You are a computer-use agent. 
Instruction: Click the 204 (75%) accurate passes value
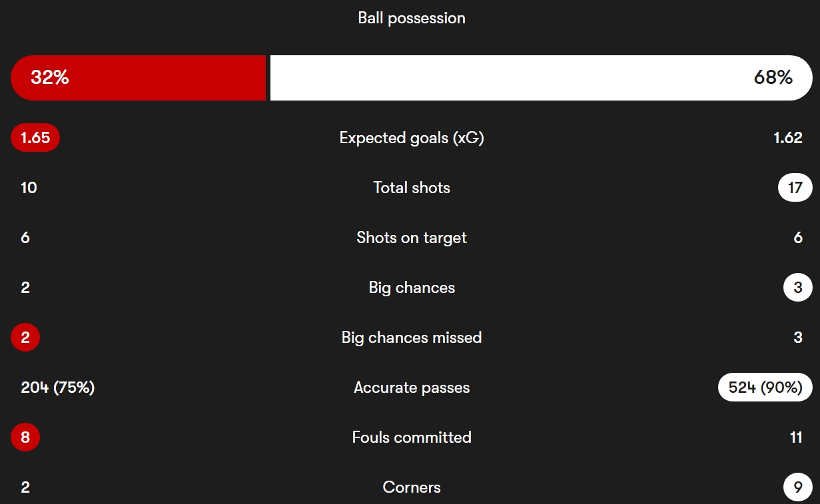tap(58, 387)
